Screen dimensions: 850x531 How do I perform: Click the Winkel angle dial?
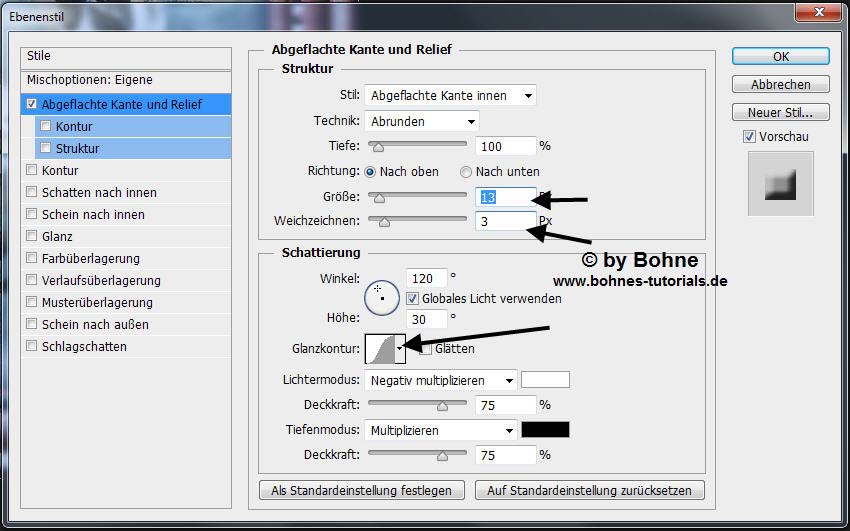381,297
